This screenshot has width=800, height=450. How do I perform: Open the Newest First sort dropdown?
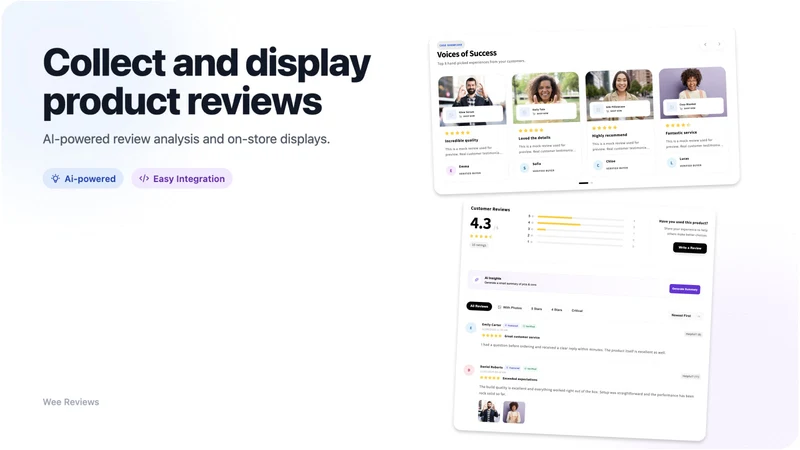tap(685, 316)
